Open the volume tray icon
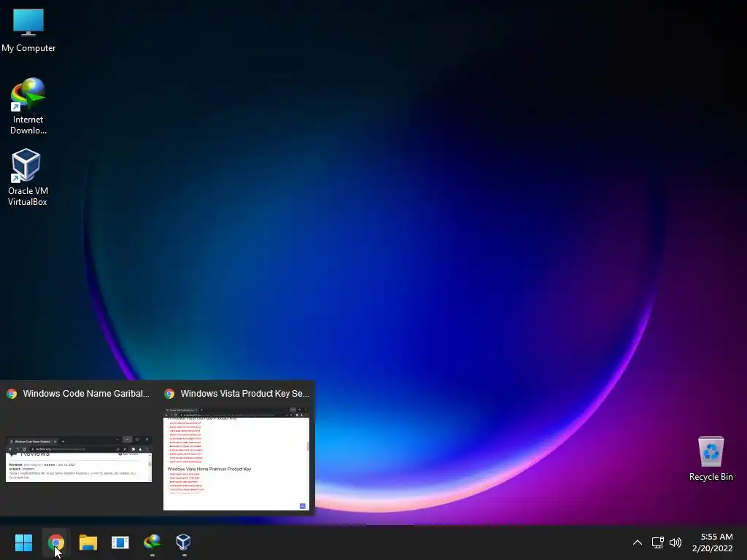Screen dimensions: 747x560 click(x=676, y=542)
